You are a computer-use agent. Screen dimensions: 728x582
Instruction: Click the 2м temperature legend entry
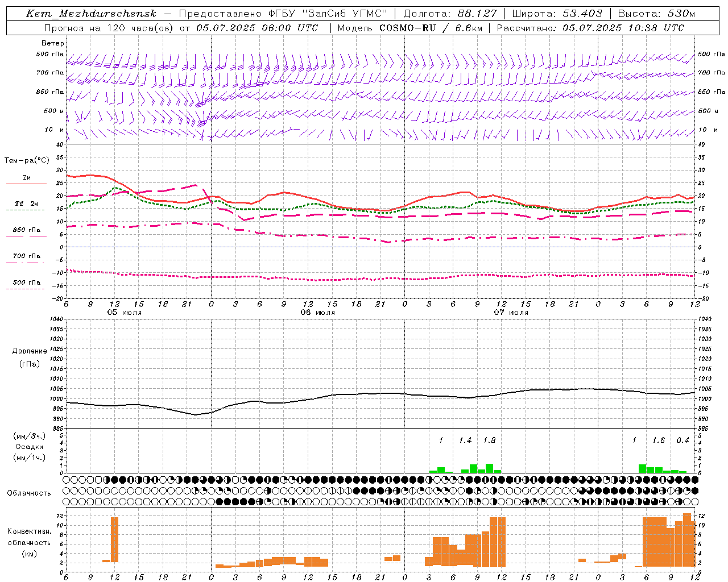[x=26, y=178]
